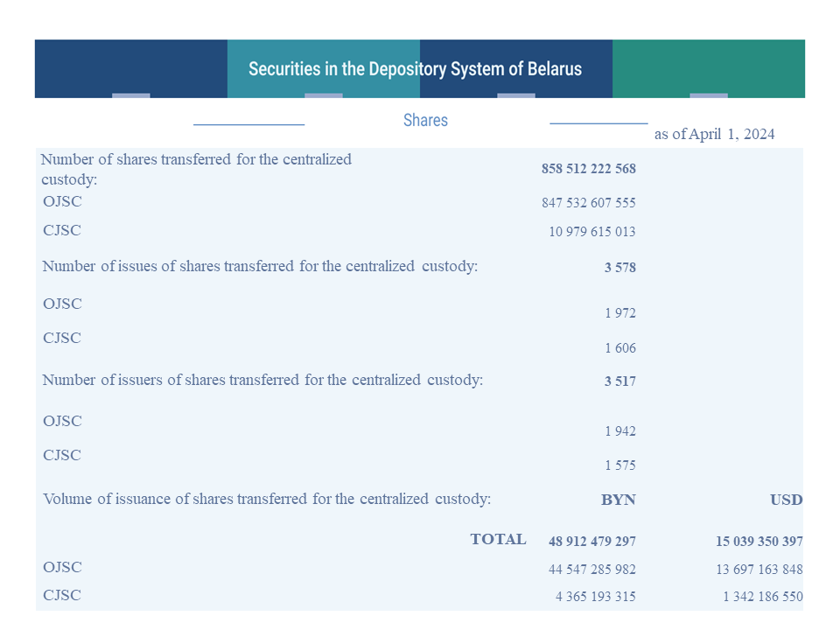Screen dimensions: 840x630
Task: Click the dark blue block at the header's left end
Action: pos(130,68)
